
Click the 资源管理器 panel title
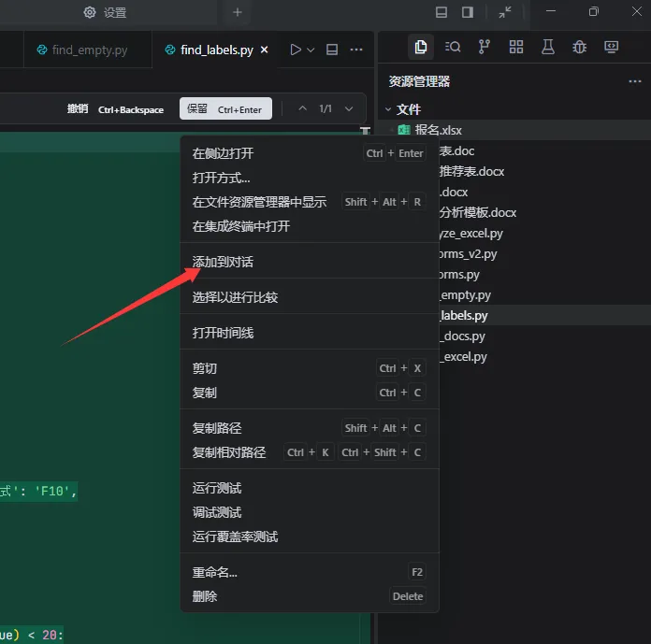click(x=419, y=81)
